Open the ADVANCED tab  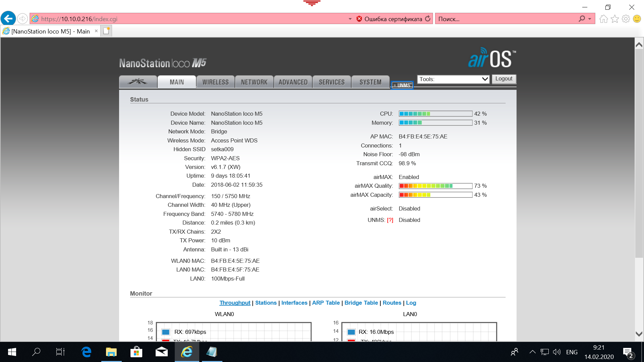click(x=293, y=82)
